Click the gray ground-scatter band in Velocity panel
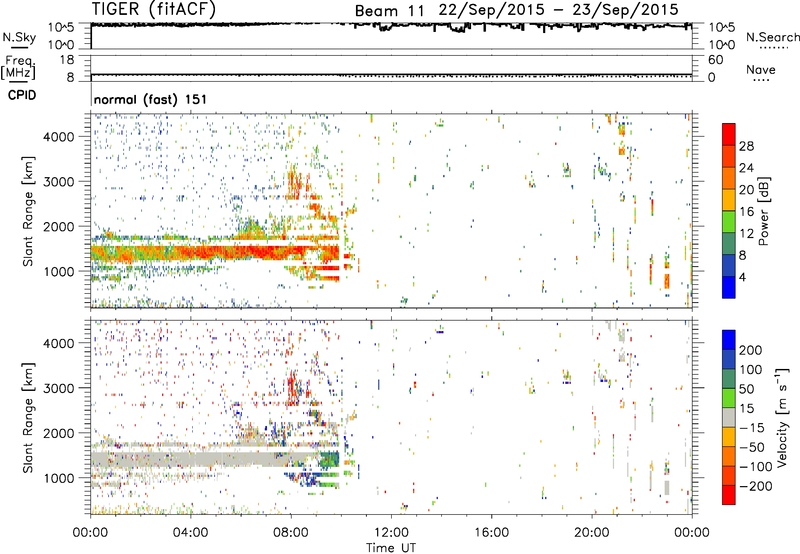Screen dimensions: 800x554 click(x=204, y=459)
